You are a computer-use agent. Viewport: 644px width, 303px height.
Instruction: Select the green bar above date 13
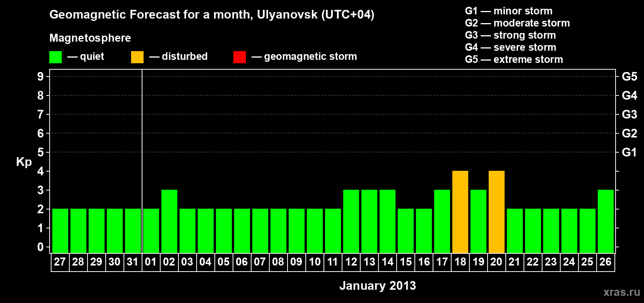pos(369,221)
